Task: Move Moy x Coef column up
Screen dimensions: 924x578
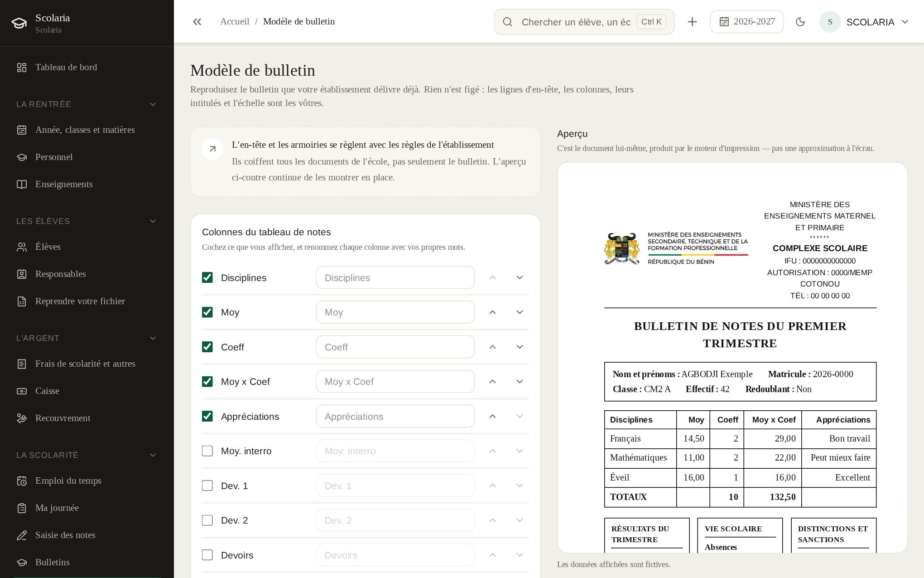Action: pyautogui.click(x=492, y=382)
